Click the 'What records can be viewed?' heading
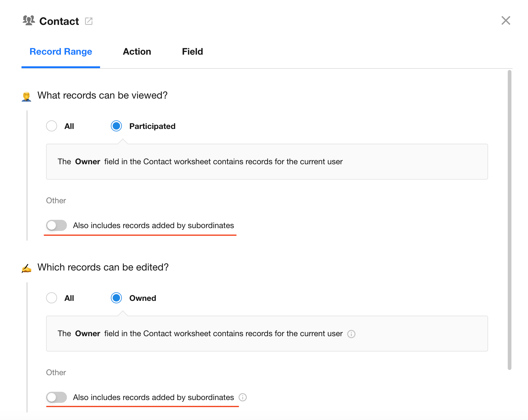This screenshot has width=528, height=420. 103,95
